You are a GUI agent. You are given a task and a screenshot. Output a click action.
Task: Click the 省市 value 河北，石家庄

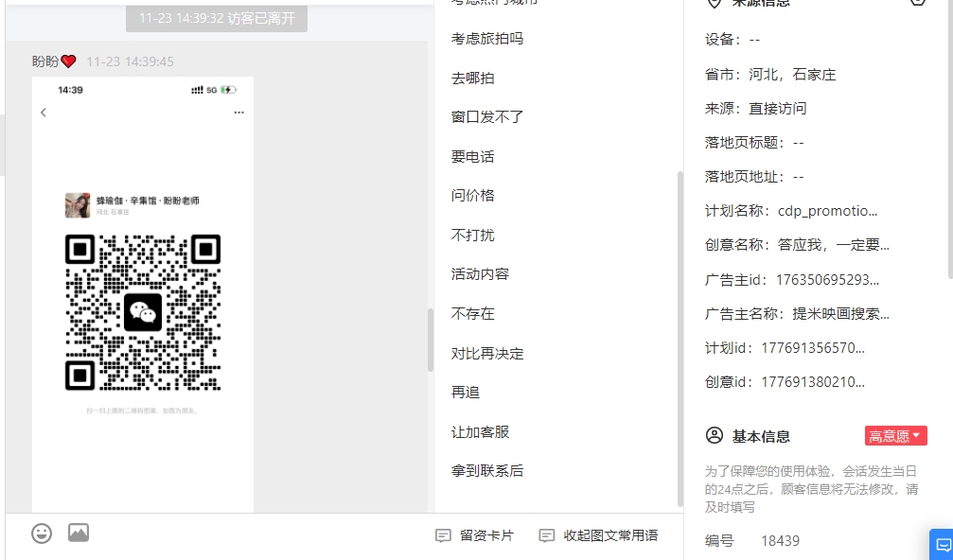(792, 74)
